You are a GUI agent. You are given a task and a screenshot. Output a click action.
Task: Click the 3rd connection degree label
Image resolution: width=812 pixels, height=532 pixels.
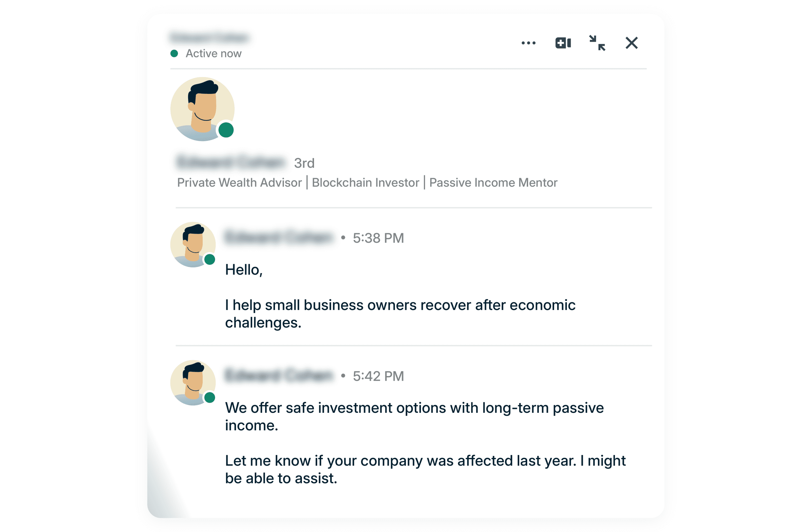tap(304, 163)
